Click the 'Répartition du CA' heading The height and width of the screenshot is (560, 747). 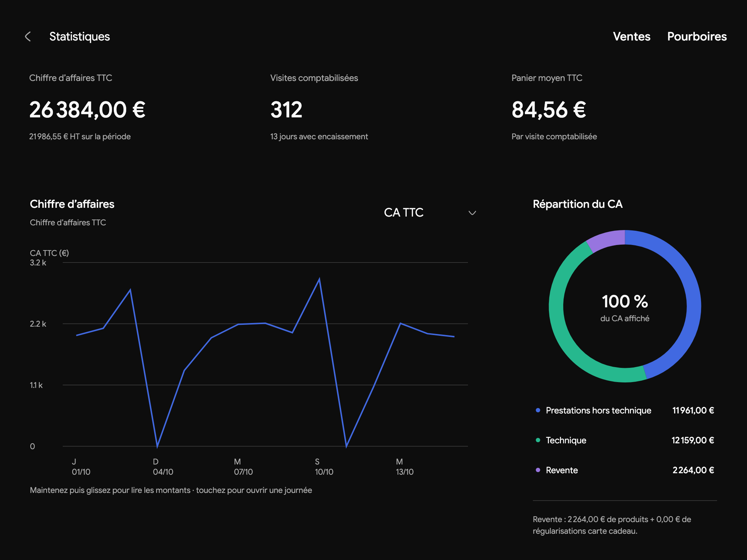[x=577, y=204]
